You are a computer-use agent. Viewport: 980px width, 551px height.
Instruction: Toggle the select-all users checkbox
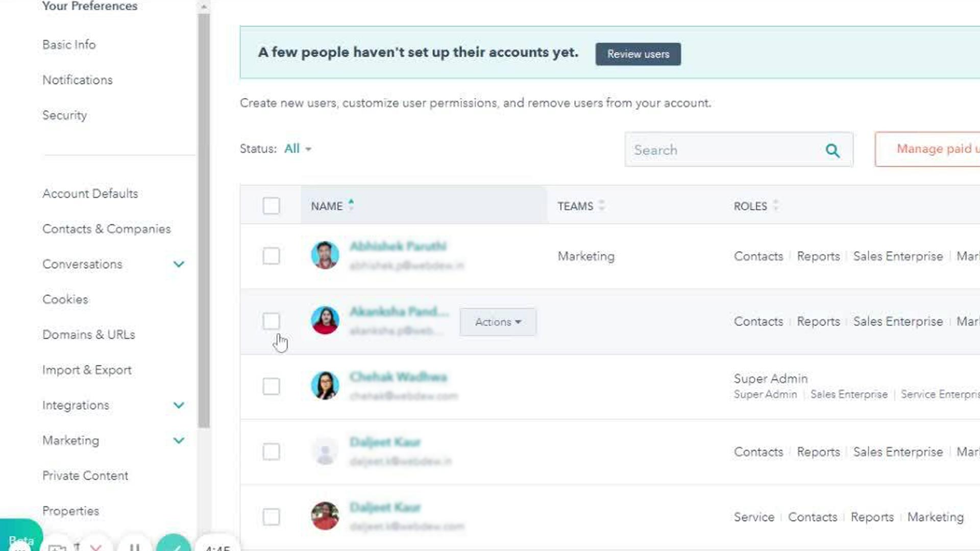click(x=271, y=206)
